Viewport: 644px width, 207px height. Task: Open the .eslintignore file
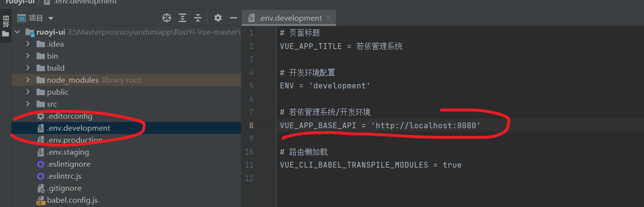click(69, 164)
